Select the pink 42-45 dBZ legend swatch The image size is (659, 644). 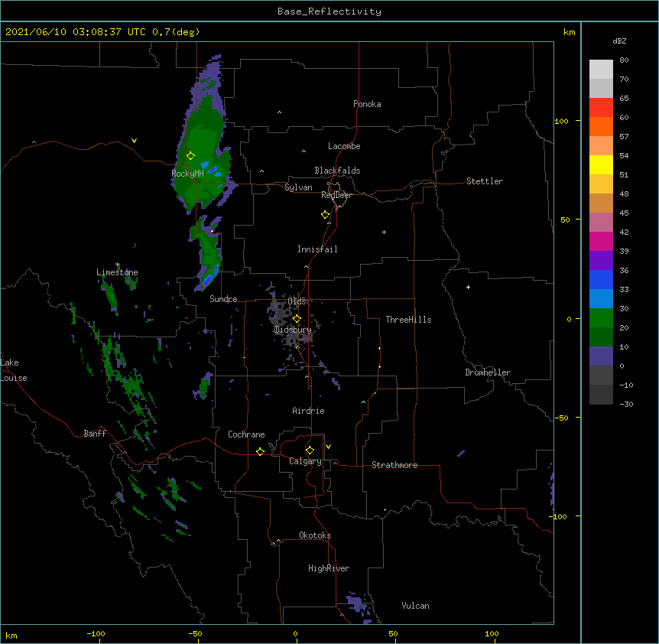pos(601,223)
